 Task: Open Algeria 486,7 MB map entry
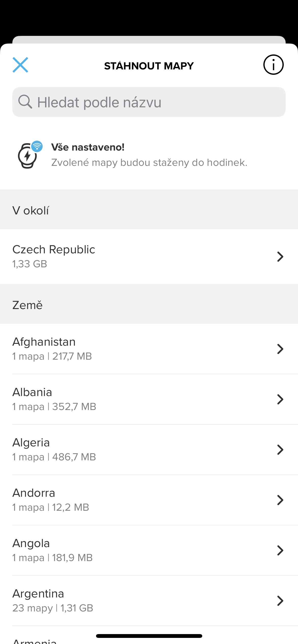(x=102, y=450)
